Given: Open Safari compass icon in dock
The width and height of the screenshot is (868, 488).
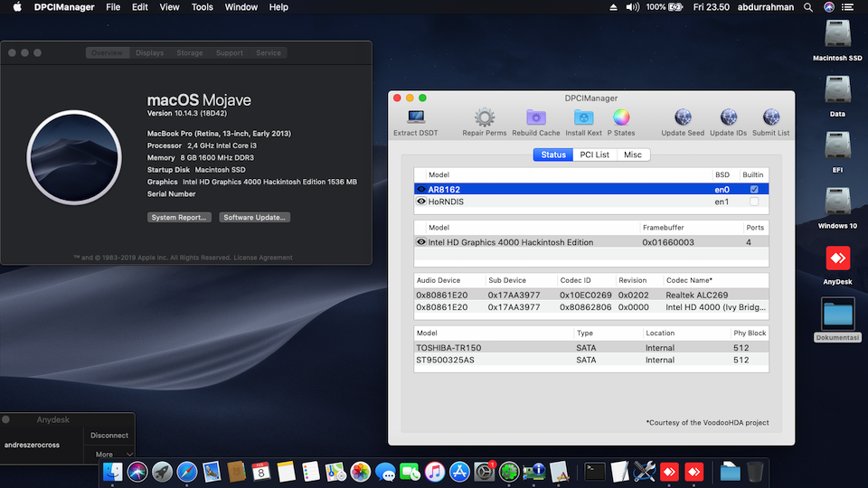Looking at the screenshot, I should pyautogui.click(x=187, y=472).
